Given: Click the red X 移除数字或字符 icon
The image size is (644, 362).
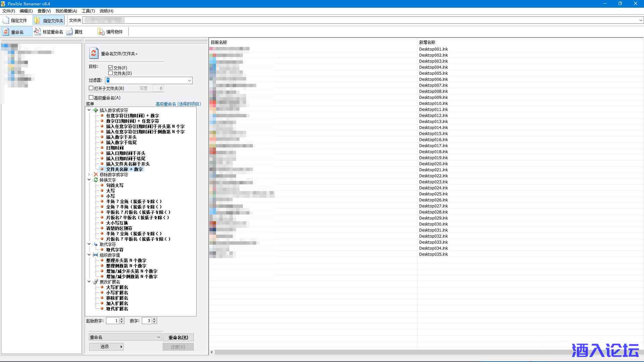Looking at the screenshot, I should [x=96, y=175].
